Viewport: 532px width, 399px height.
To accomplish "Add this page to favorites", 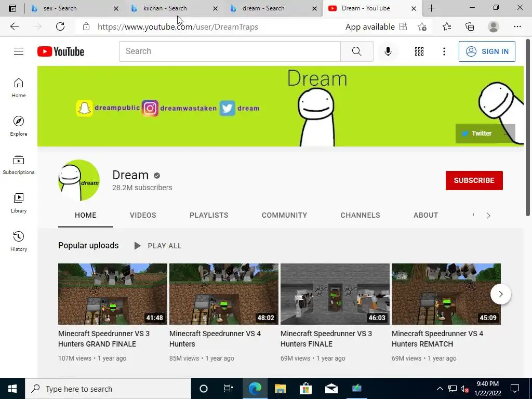I will click(422, 26).
